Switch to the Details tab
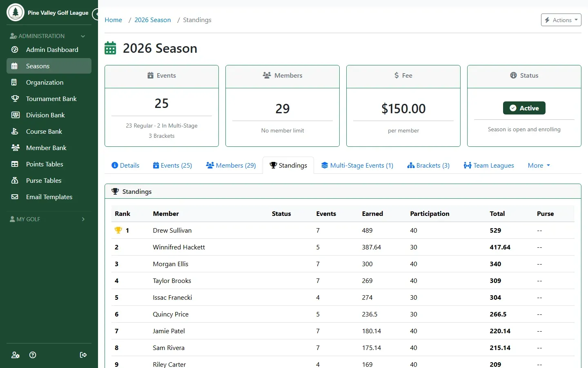The image size is (588, 368). point(125,166)
